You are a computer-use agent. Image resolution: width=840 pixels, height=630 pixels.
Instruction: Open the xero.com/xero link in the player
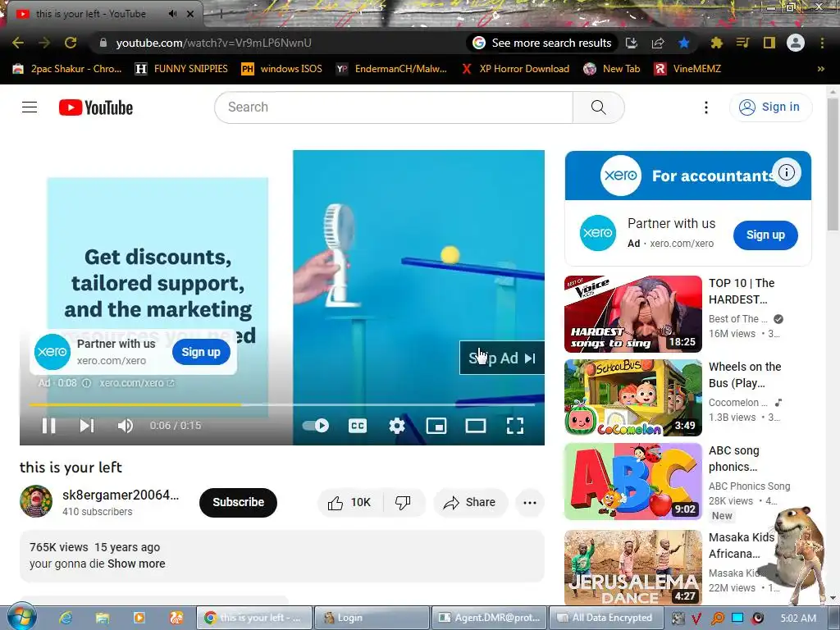(x=137, y=383)
